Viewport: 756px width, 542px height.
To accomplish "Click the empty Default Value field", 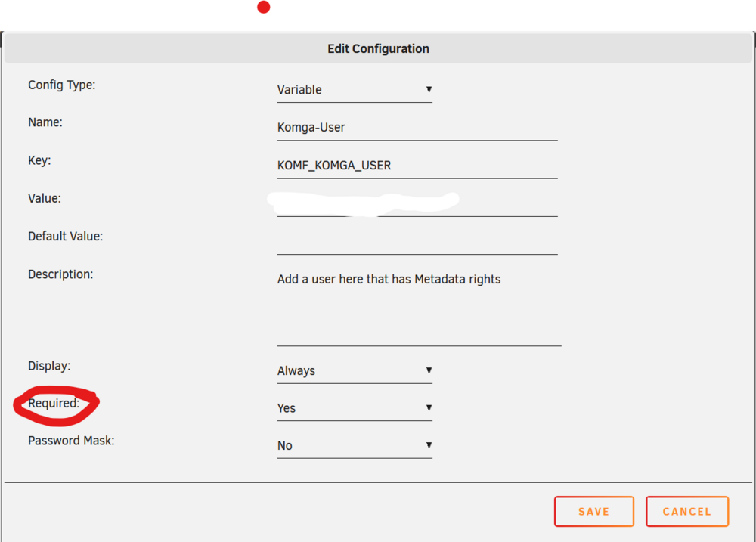I will [x=417, y=242].
